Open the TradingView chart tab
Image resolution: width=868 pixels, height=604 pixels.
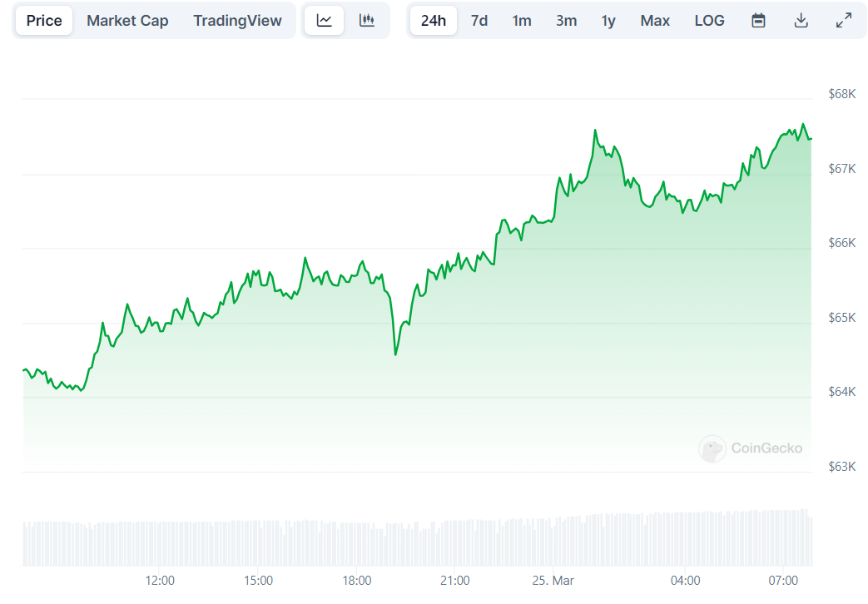(237, 21)
